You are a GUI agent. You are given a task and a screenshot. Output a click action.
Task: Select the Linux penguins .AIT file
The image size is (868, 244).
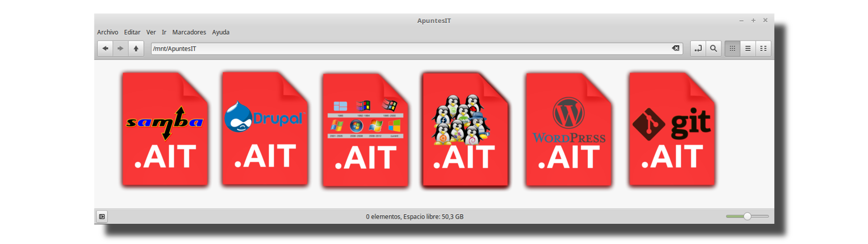465,129
